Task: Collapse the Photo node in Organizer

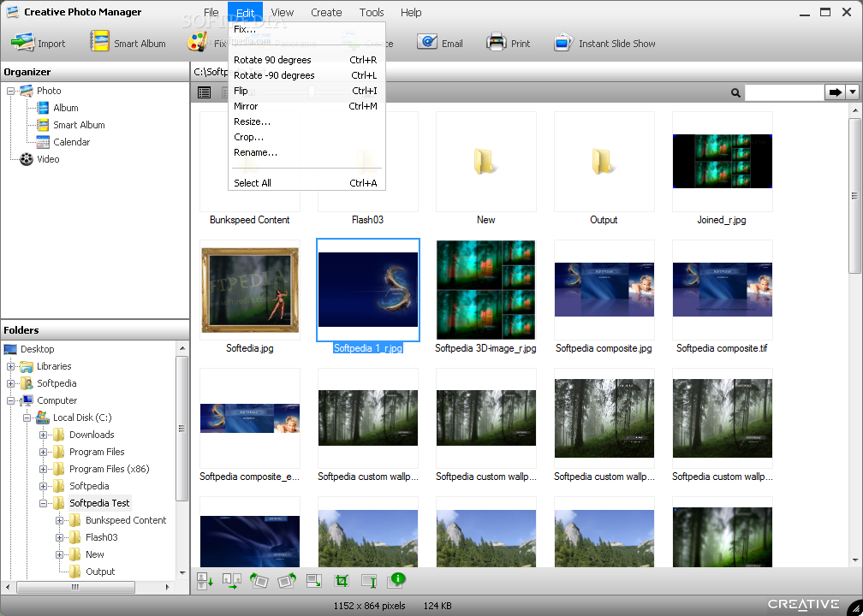Action: (x=10, y=92)
